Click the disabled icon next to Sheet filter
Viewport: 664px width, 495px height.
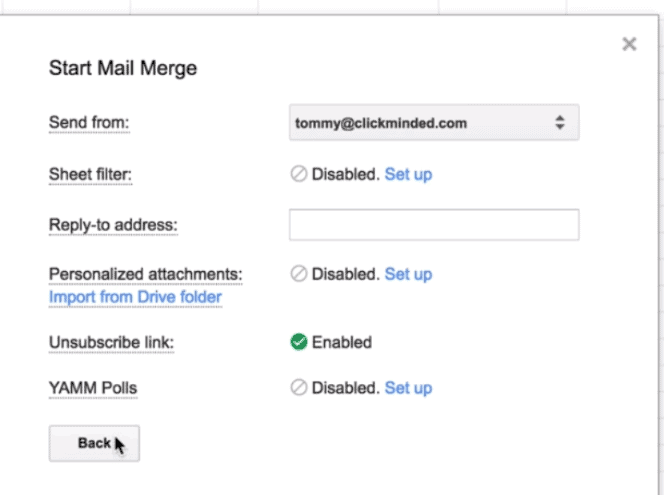[299, 174]
